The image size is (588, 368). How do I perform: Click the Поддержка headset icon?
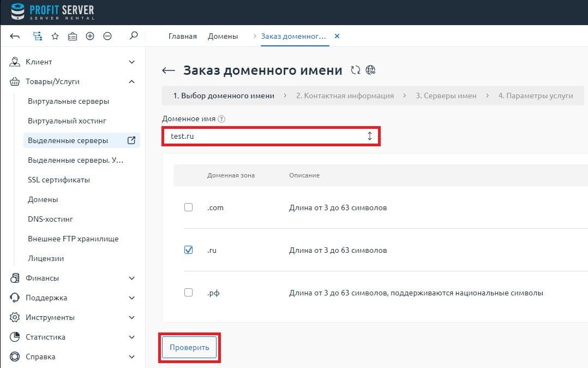(15, 298)
